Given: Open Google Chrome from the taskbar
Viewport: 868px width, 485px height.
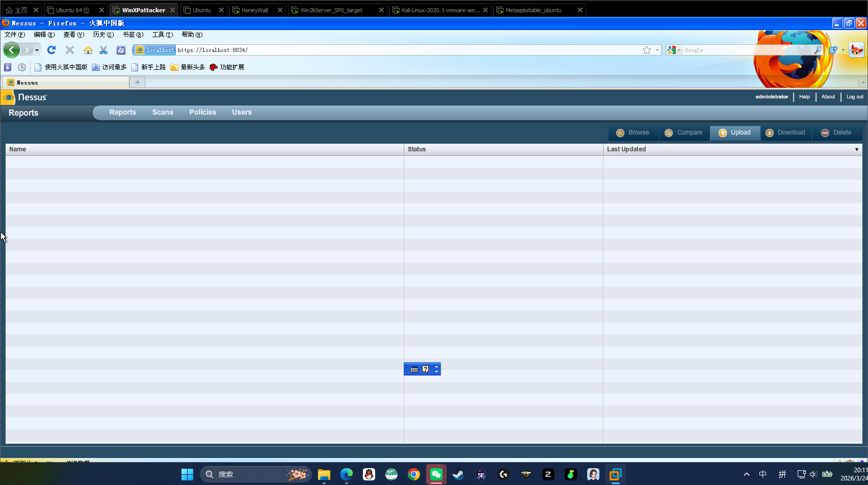Looking at the screenshot, I should [414, 474].
